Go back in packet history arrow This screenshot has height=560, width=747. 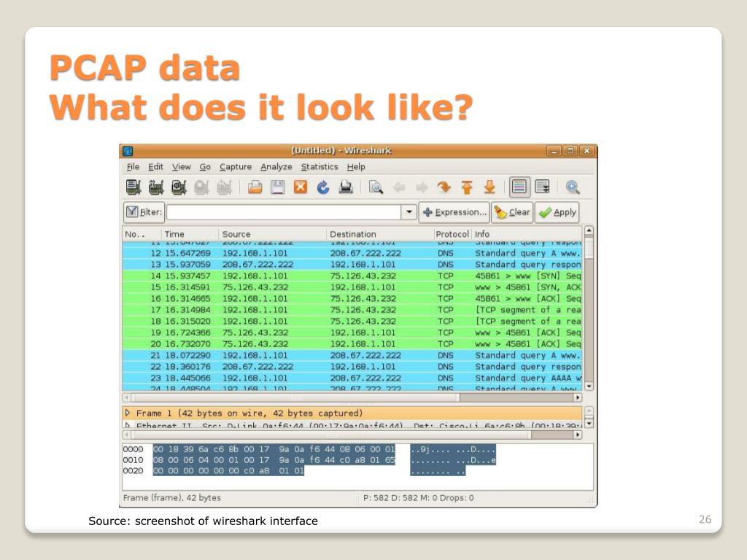399,187
